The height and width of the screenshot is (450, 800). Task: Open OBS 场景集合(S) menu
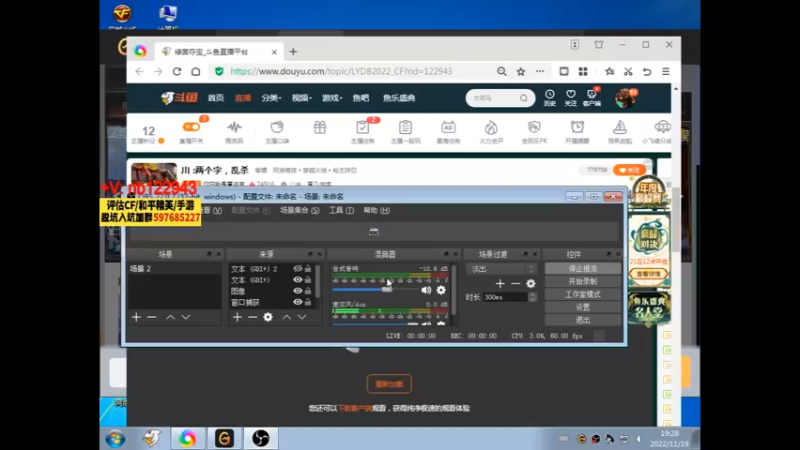click(299, 210)
